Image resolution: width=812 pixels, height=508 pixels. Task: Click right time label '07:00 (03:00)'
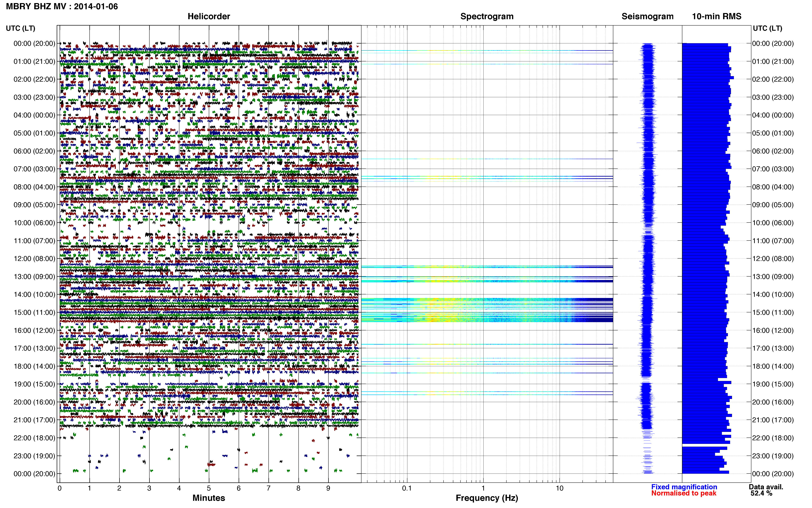773,169
